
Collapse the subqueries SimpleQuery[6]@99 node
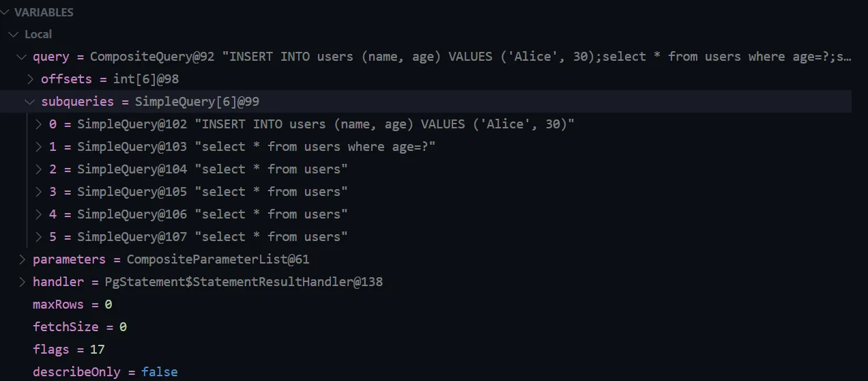pyautogui.click(x=30, y=102)
